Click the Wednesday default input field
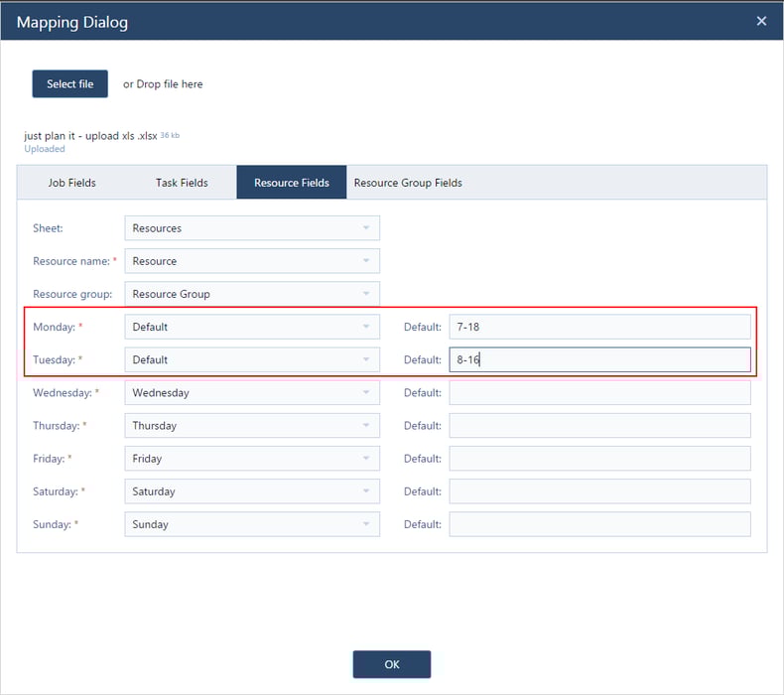784x695 pixels. 599,392
